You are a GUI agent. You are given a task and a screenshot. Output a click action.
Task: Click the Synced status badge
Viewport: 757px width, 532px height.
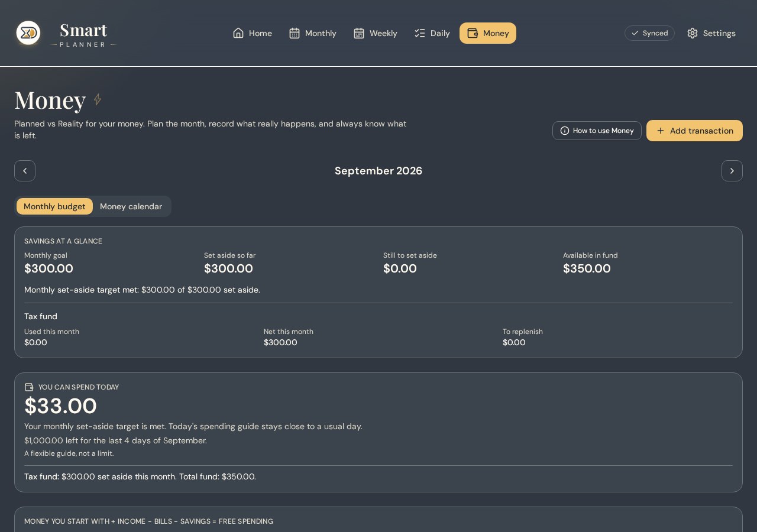[649, 33]
